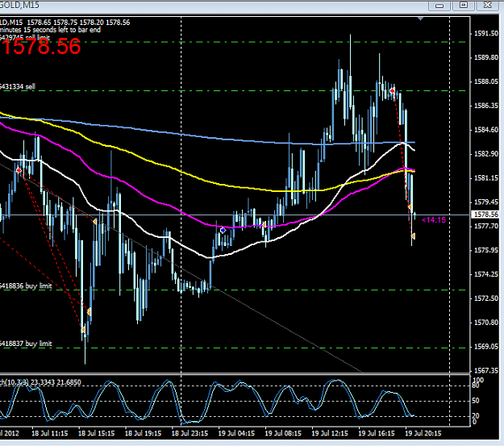Click orange close marker on 19 Jul 08:15 candle
The width and height of the screenshot is (504, 446).
pyautogui.click(x=263, y=224)
